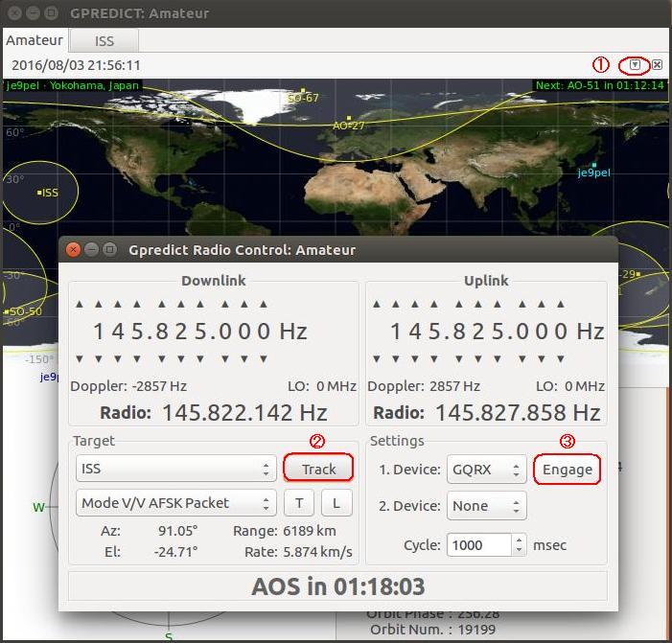Open the ISS target satellite dropdown
672x643 pixels.
click(x=176, y=469)
